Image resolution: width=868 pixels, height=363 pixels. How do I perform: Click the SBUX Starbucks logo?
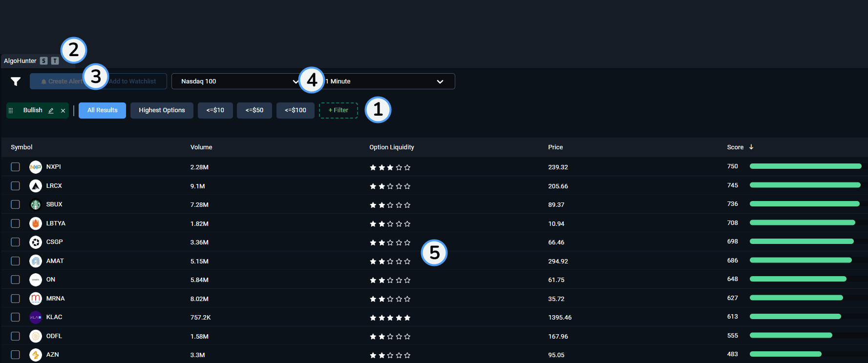tap(36, 204)
